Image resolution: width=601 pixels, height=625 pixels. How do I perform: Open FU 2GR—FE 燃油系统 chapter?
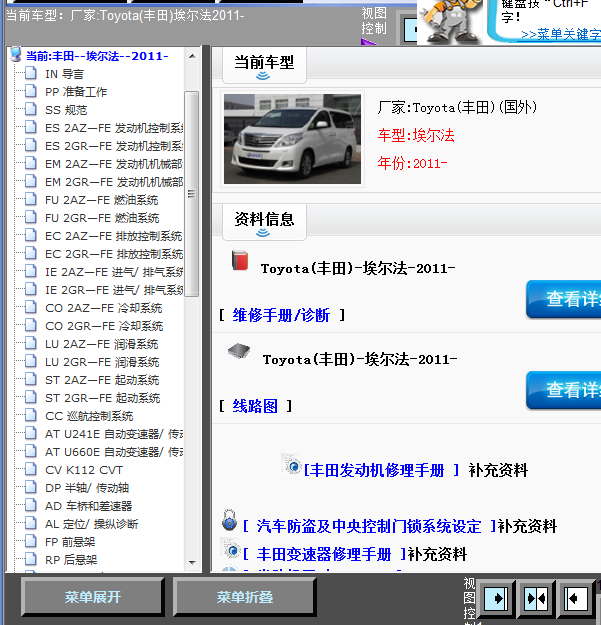click(102, 218)
